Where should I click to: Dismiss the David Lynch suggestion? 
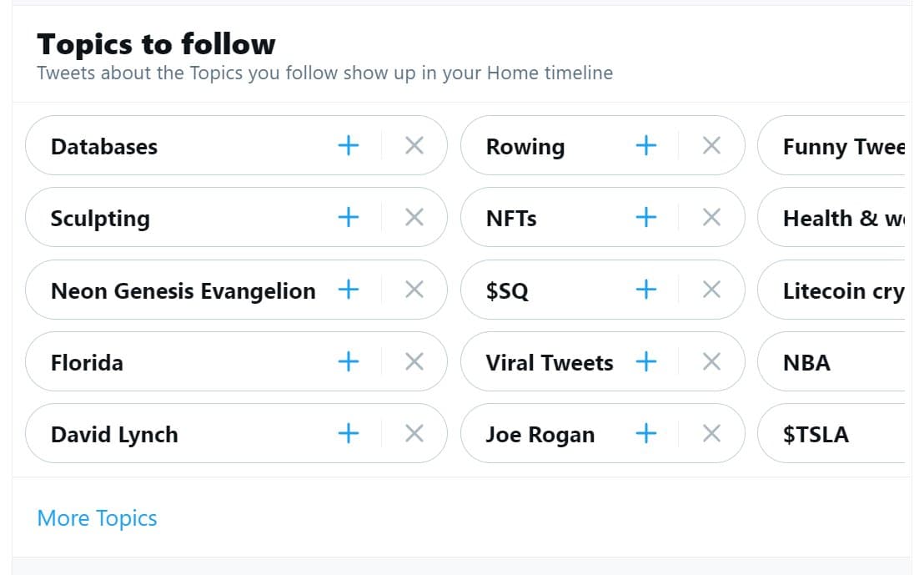(x=414, y=433)
